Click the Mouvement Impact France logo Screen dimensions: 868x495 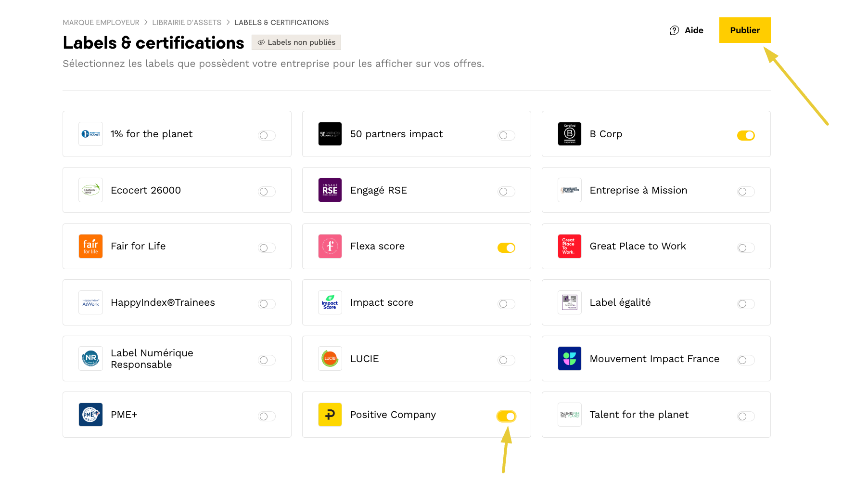coord(569,359)
